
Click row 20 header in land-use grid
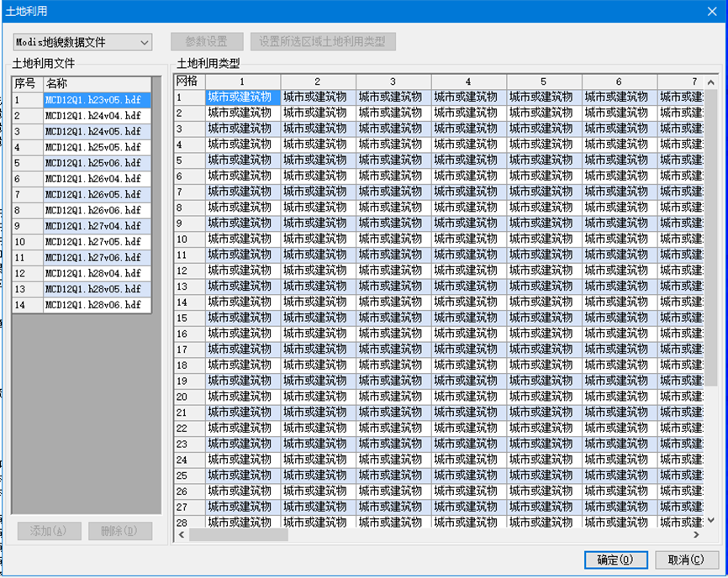click(189, 397)
